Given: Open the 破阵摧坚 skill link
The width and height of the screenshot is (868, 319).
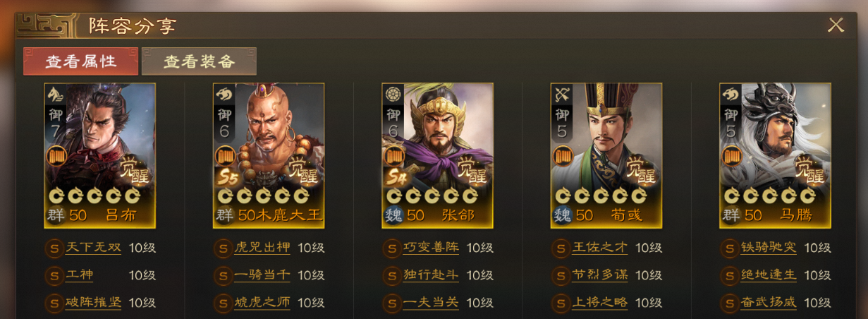Looking at the screenshot, I should tap(93, 302).
